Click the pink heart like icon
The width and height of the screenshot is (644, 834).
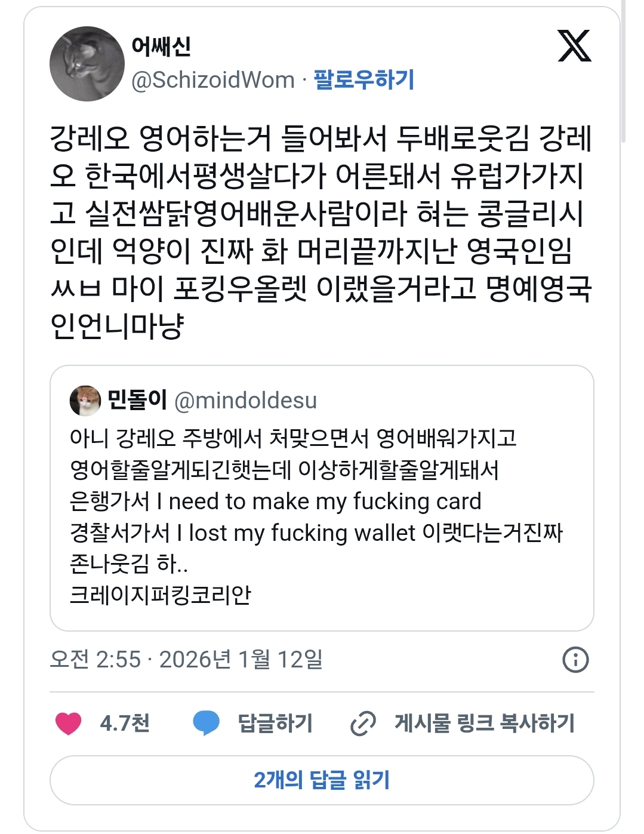tap(68, 724)
